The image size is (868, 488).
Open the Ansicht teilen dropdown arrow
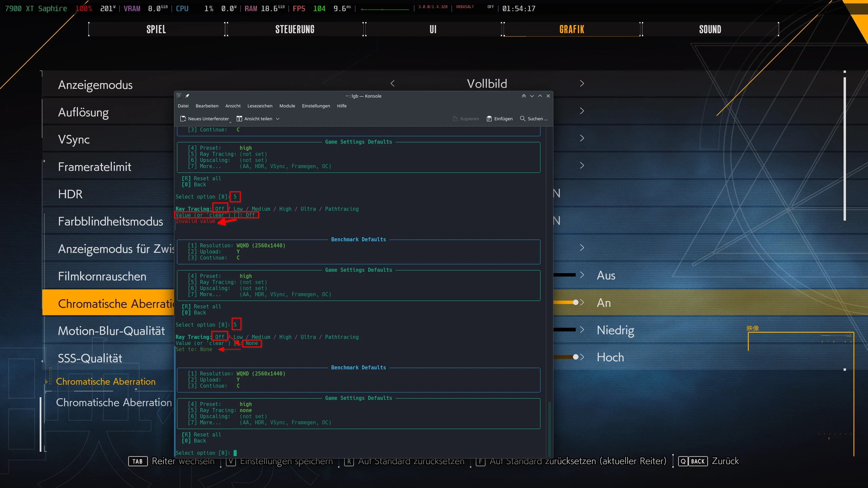pos(278,119)
